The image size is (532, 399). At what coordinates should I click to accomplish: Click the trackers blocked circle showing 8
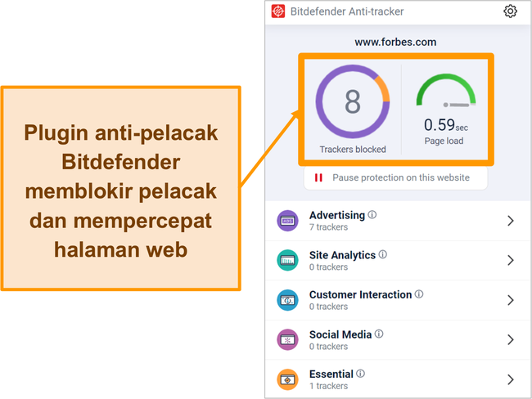pos(353,101)
